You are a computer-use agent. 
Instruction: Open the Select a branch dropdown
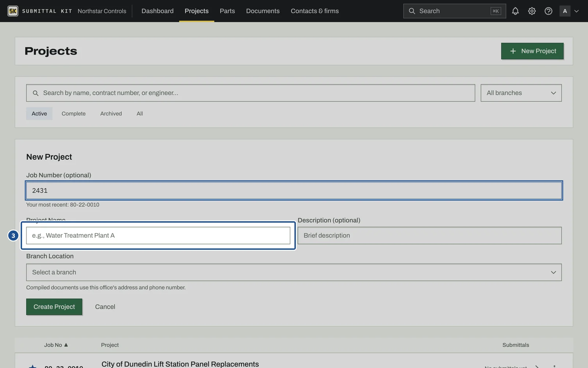[x=294, y=272]
